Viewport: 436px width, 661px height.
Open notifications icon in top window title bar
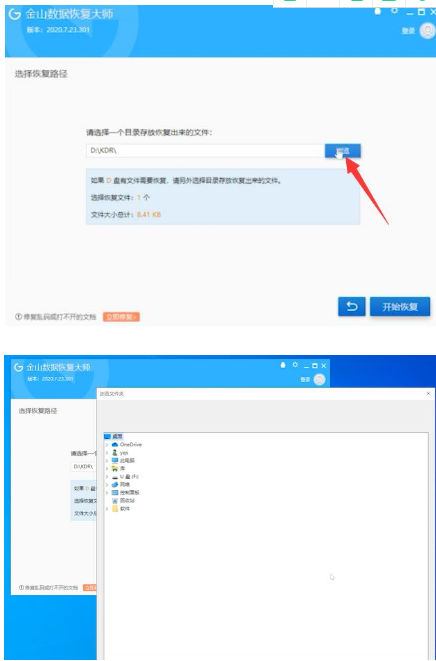click(378, 12)
